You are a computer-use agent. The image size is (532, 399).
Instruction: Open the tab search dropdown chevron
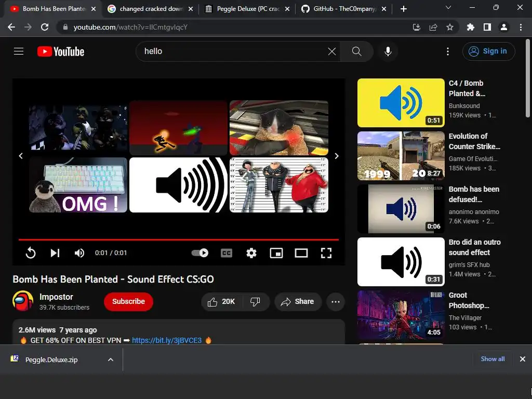tap(448, 7)
